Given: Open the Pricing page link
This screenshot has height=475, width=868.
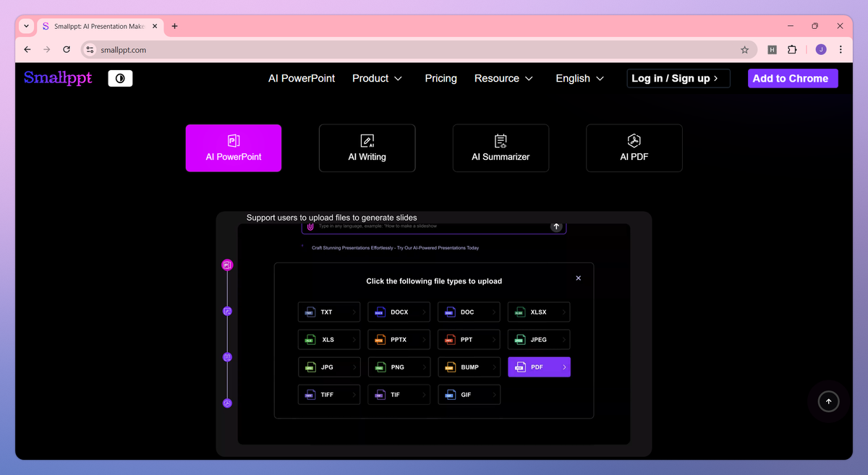Looking at the screenshot, I should coord(441,78).
